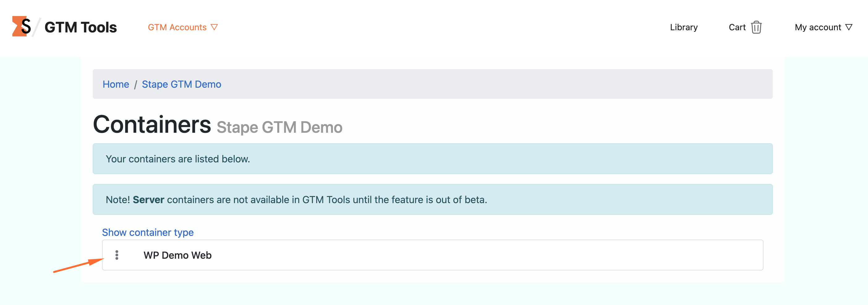Open the Library page
Screen dimensions: 868x305
(x=684, y=27)
